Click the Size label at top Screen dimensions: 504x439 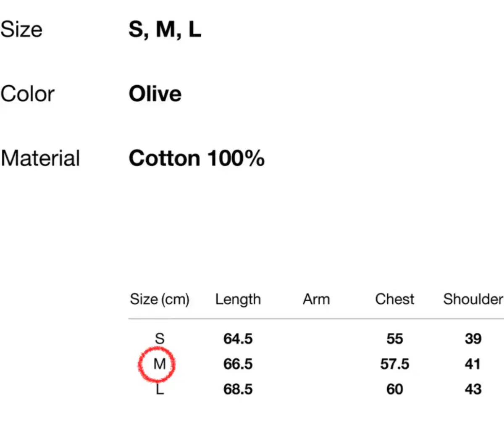[21, 30]
